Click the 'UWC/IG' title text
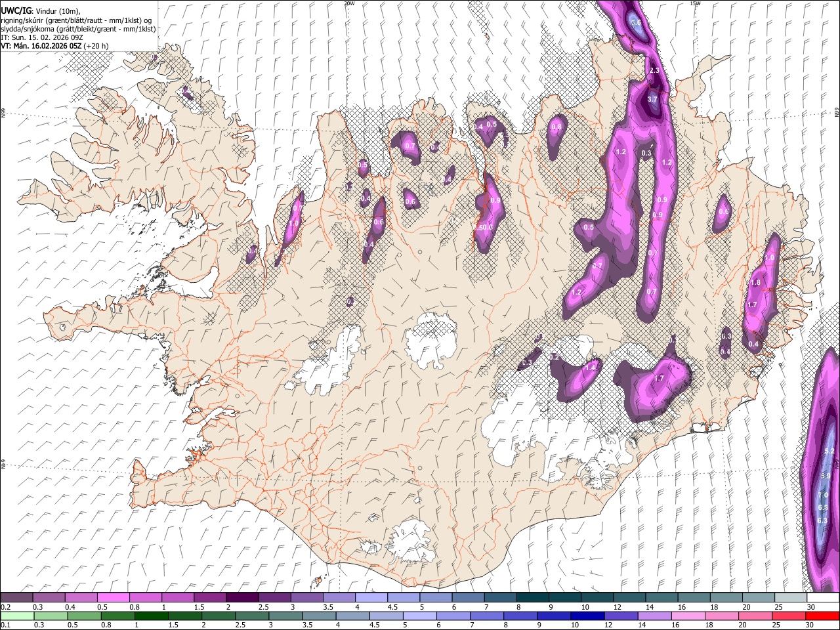This screenshot has width=840, height=630. point(16,10)
